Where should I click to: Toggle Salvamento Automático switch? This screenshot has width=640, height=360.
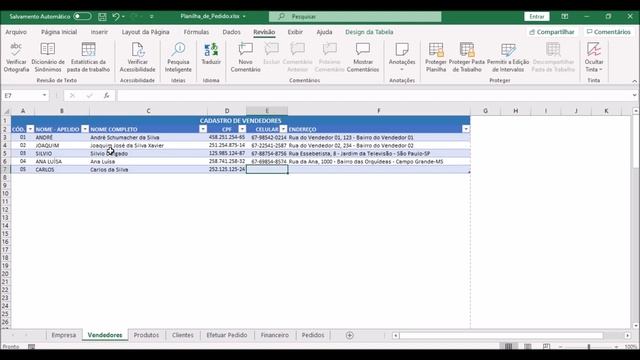point(82,16)
